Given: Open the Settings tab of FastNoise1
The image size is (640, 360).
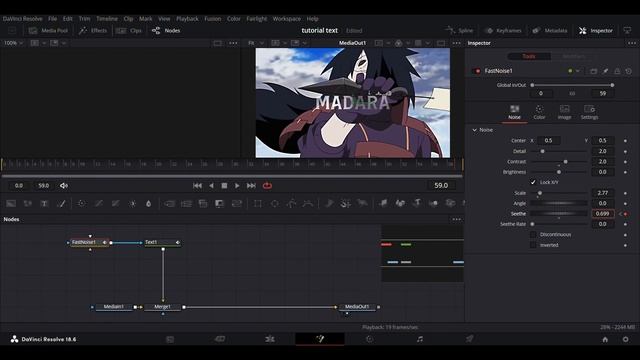Looking at the screenshot, I should pyautogui.click(x=589, y=112).
